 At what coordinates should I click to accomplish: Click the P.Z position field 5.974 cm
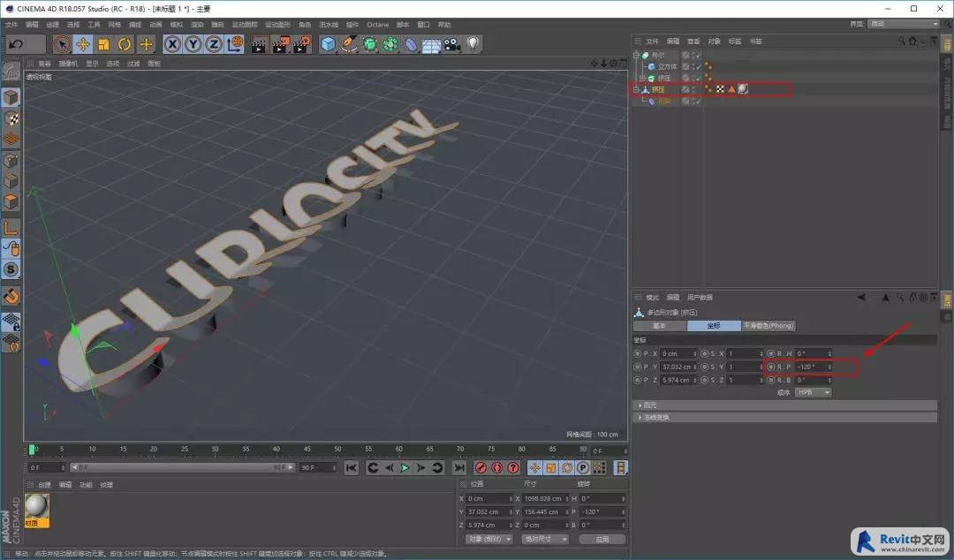pyautogui.click(x=678, y=381)
